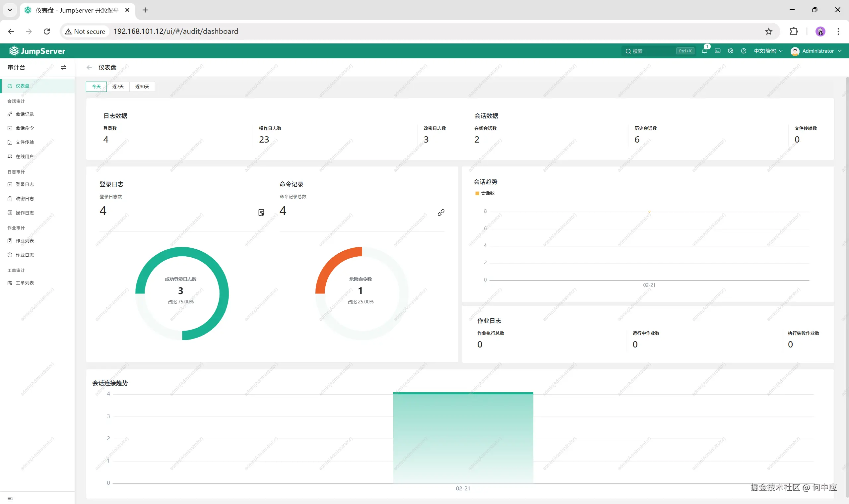849x504 pixels.
Task: Click the back arrow beside 仪表盘 title
Action: (89, 68)
